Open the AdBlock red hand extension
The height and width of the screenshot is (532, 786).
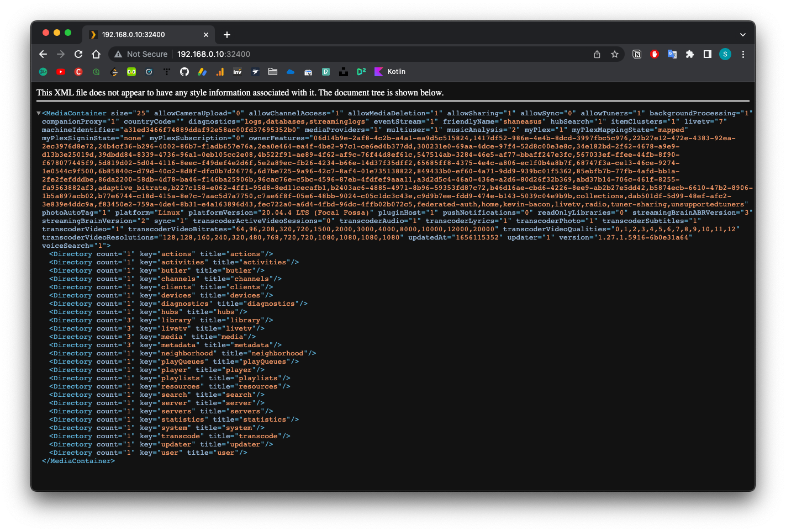click(655, 54)
